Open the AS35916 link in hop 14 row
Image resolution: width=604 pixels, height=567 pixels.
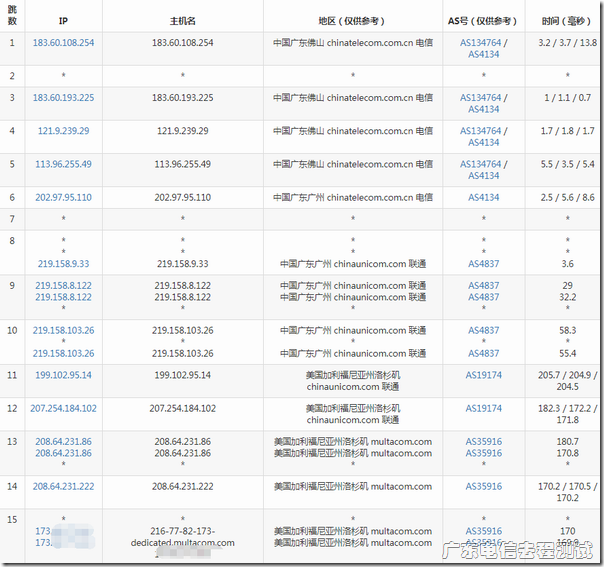point(484,486)
